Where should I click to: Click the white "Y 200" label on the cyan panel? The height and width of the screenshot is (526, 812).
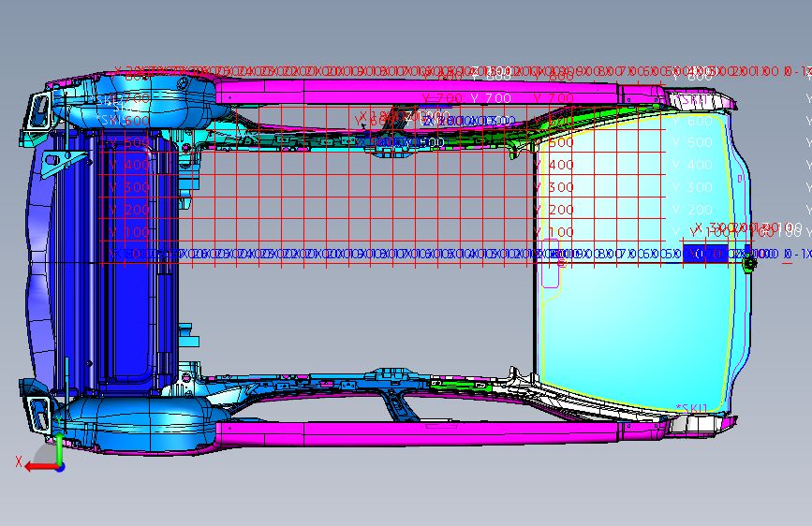(x=692, y=210)
